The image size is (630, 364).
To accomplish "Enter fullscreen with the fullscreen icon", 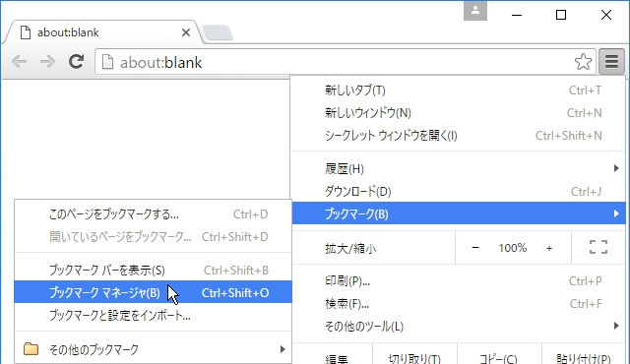I will 598,247.
